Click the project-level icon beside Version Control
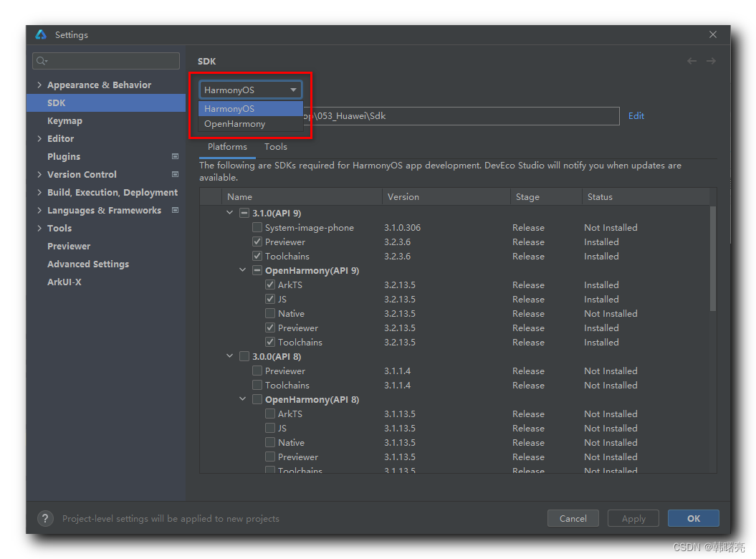Image resolution: width=756 pixels, height=559 pixels. click(175, 174)
